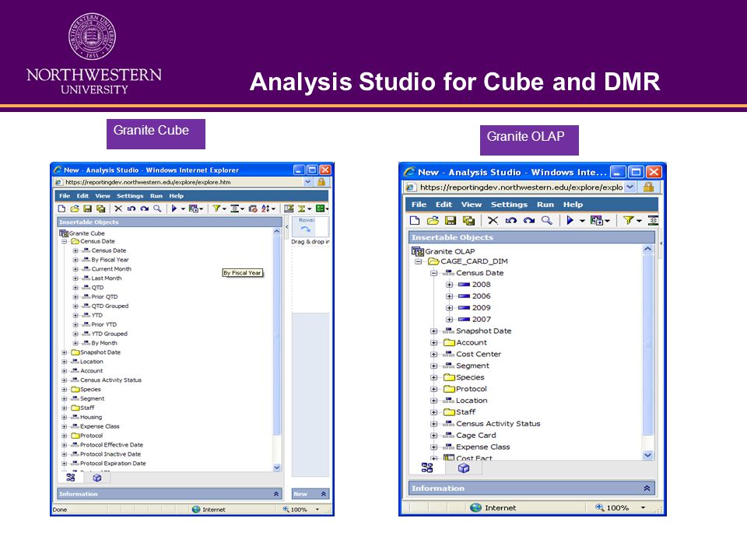Click Granite OLAP purple label
The image size is (747, 560).
tap(529, 140)
